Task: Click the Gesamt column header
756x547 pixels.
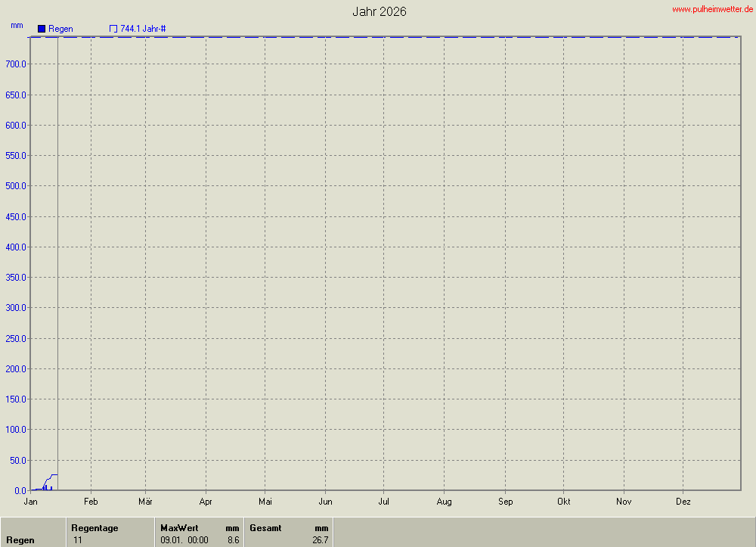Action: [x=265, y=528]
